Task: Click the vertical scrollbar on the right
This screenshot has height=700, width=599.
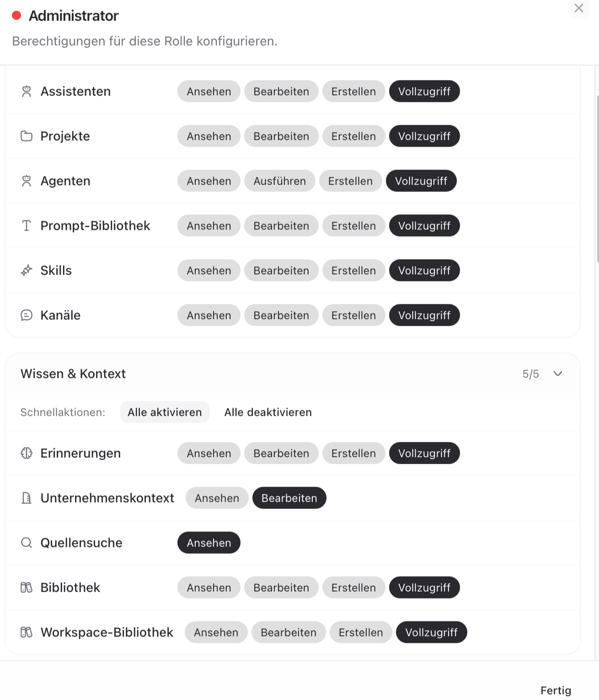Action: pyautogui.click(x=597, y=179)
